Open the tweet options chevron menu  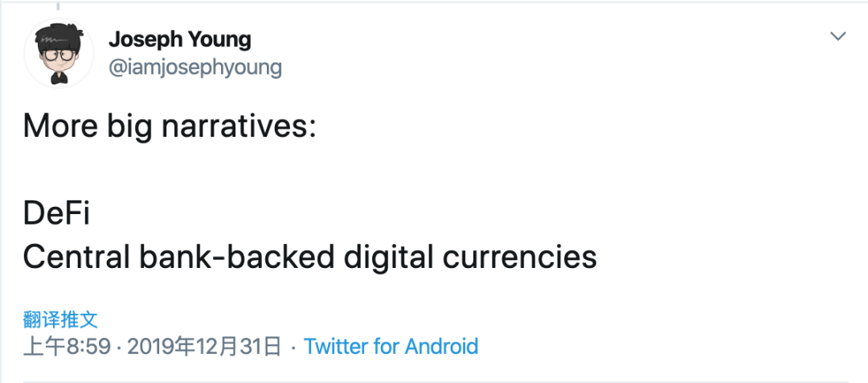point(838,37)
